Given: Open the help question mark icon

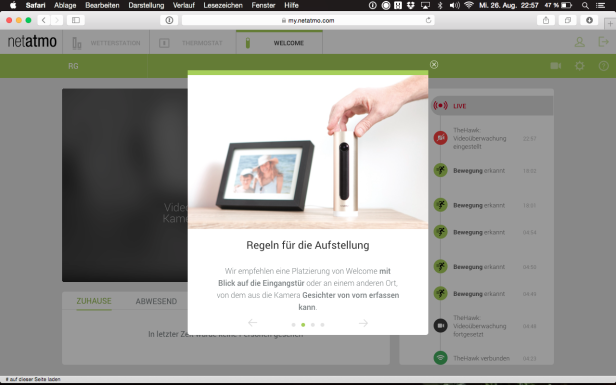Looking at the screenshot, I should point(603,66).
